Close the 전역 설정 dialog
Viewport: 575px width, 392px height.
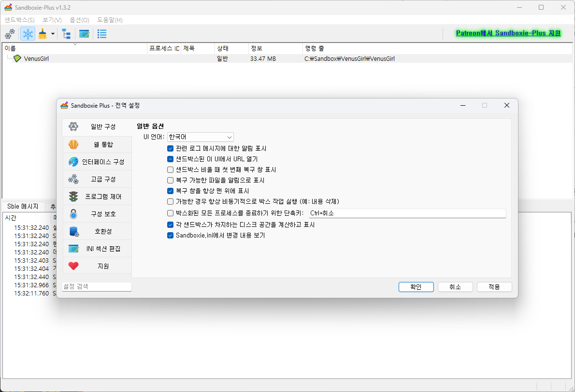pos(507,106)
